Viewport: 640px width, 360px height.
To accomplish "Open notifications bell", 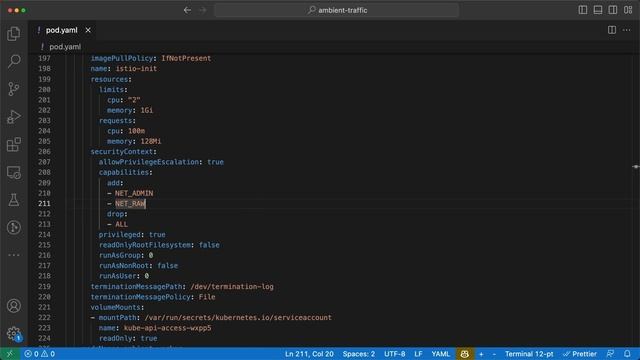I will pos(627,354).
